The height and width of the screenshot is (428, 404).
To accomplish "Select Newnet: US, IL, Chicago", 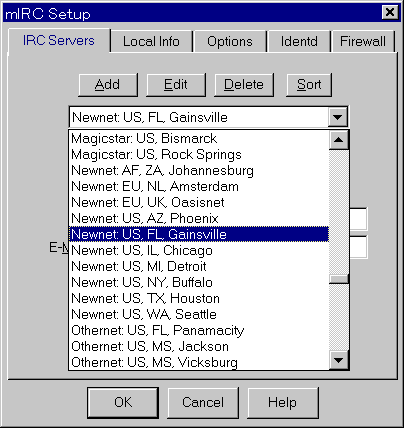I will 199,250.
